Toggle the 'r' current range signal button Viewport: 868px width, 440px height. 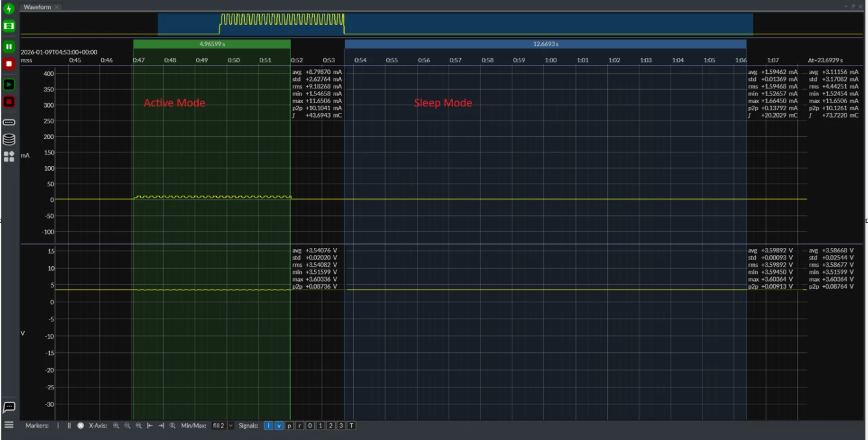299,426
